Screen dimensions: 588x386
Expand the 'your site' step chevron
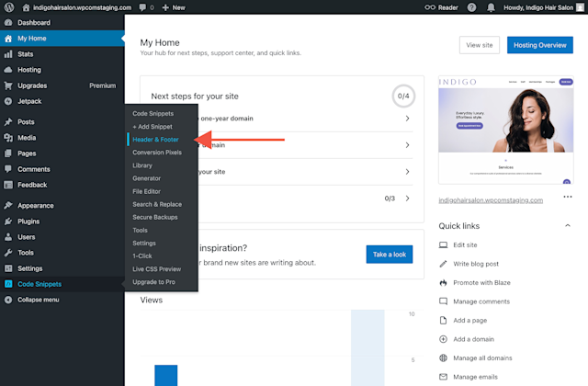point(407,172)
